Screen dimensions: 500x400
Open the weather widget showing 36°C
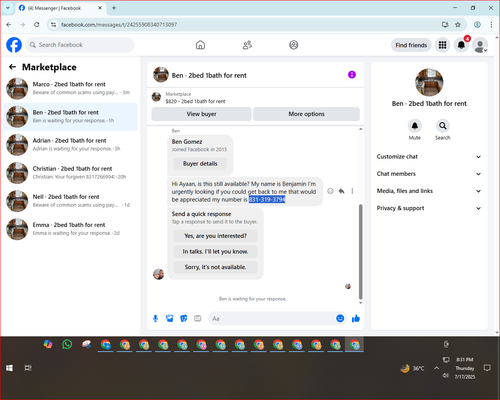413,368
